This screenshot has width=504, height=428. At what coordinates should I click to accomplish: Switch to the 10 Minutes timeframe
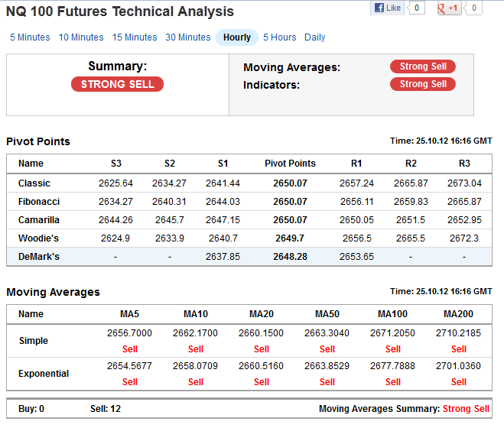[81, 37]
